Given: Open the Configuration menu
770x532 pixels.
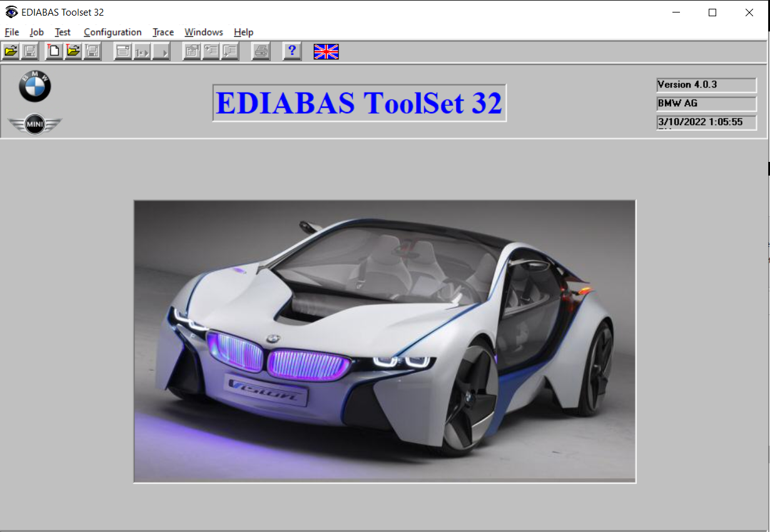Looking at the screenshot, I should click(113, 32).
